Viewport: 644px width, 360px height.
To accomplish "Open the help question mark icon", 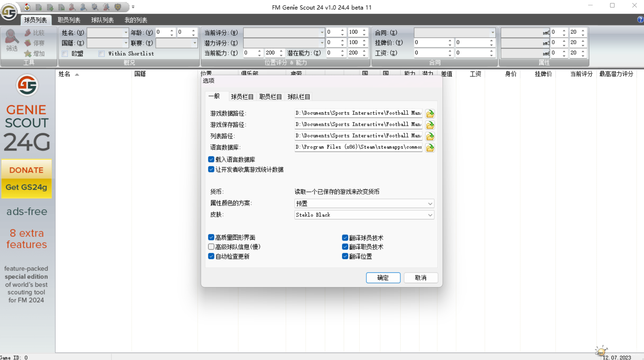I will point(640,20).
